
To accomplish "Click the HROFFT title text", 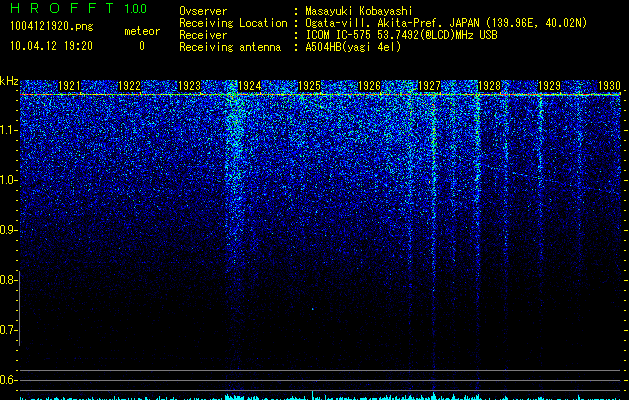I will tap(62, 8).
